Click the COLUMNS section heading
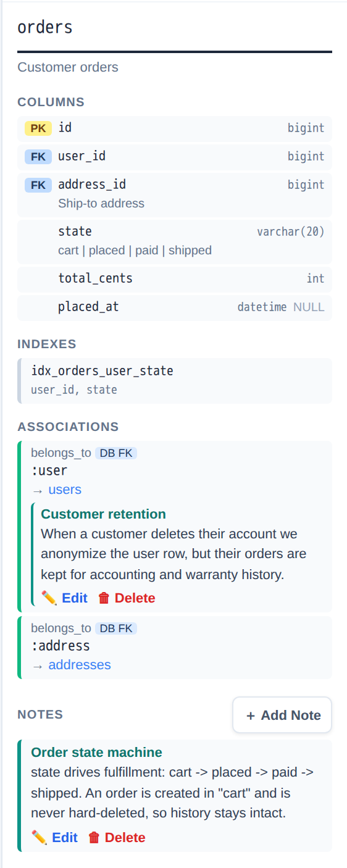 [51, 102]
